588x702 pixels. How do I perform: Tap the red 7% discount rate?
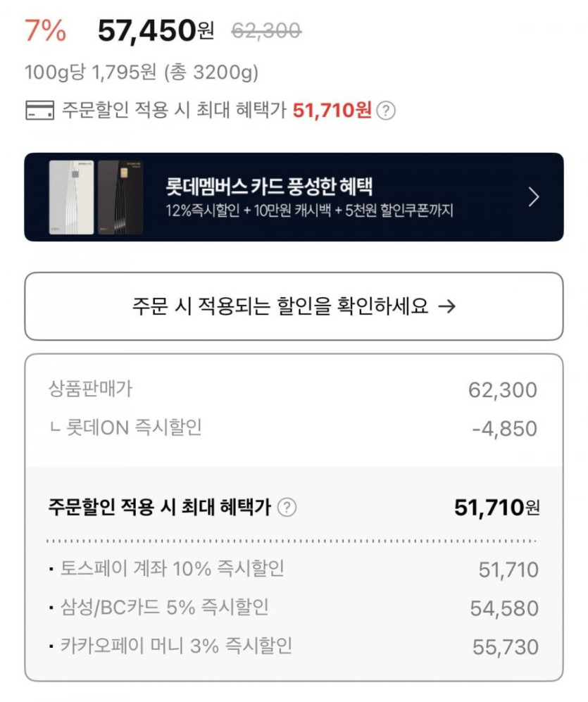(45, 30)
